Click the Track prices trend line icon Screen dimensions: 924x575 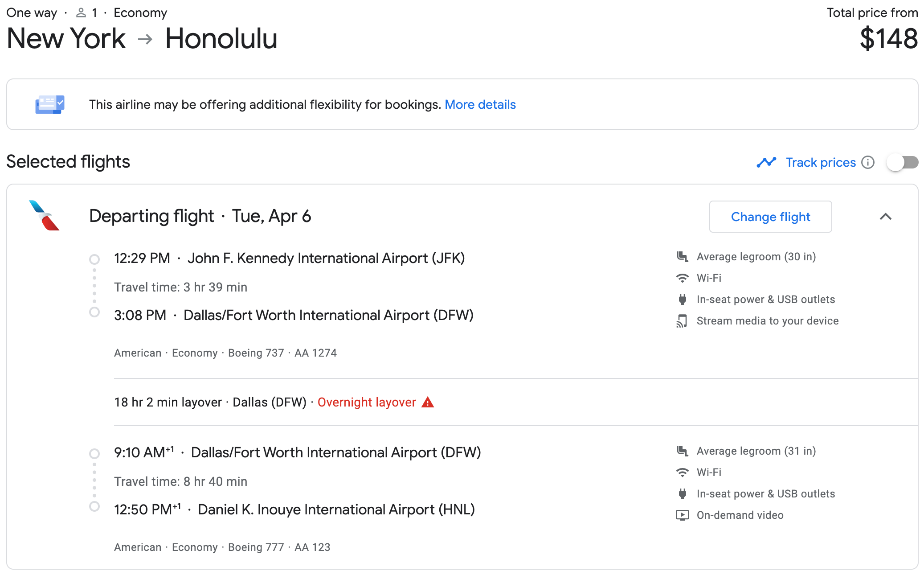(x=766, y=162)
